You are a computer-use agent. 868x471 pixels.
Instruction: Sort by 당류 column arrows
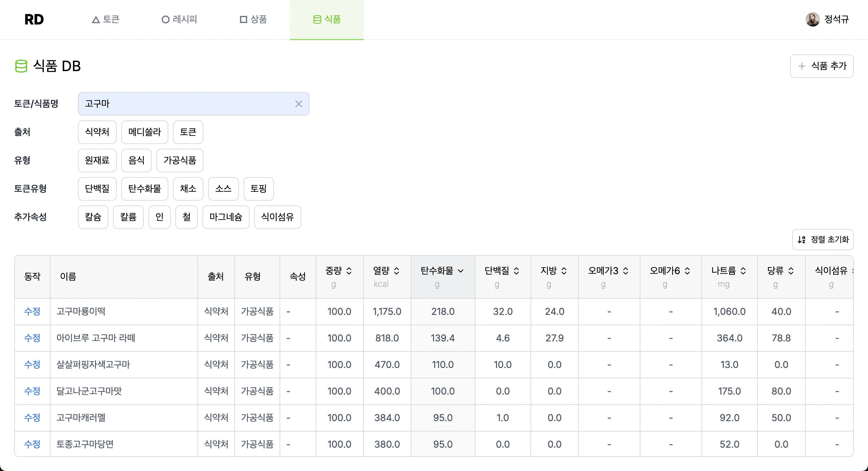click(791, 271)
